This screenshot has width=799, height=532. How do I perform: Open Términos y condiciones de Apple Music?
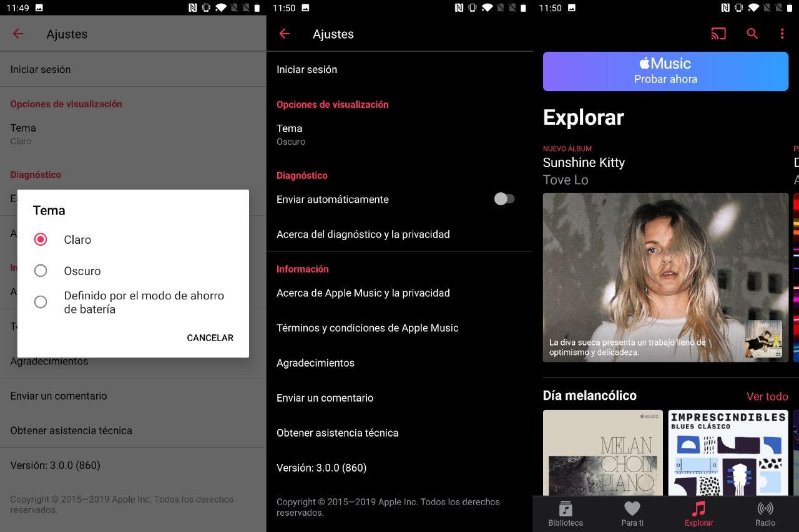[x=368, y=328]
